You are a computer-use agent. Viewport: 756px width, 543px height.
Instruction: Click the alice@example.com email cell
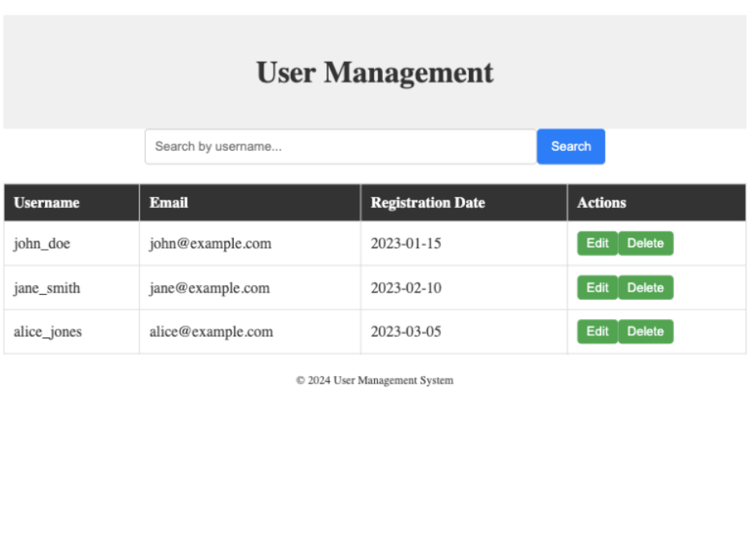click(x=211, y=331)
